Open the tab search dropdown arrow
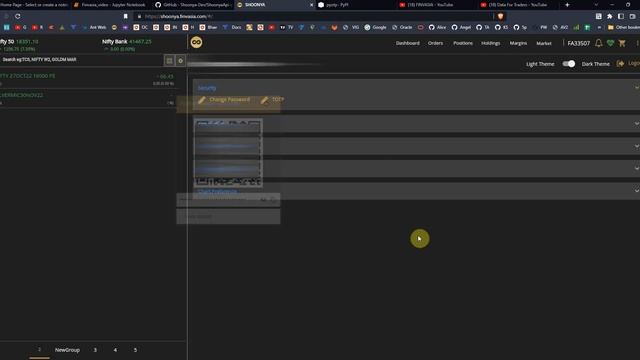Viewport: 640px width, 360px height. [x=596, y=5]
